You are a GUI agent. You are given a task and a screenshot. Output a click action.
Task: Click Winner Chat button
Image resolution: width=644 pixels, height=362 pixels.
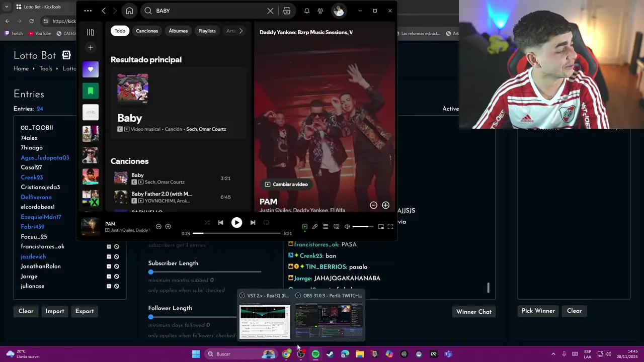(x=474, y=312)
